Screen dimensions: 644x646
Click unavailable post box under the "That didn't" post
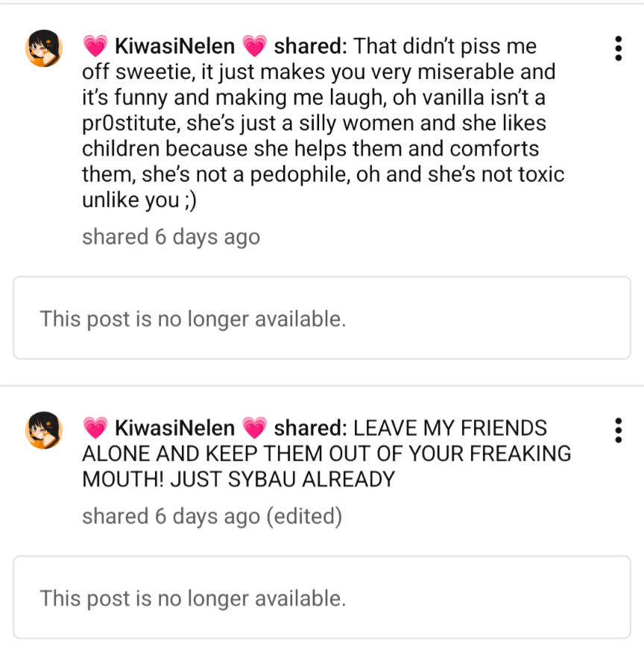point(321,318)
